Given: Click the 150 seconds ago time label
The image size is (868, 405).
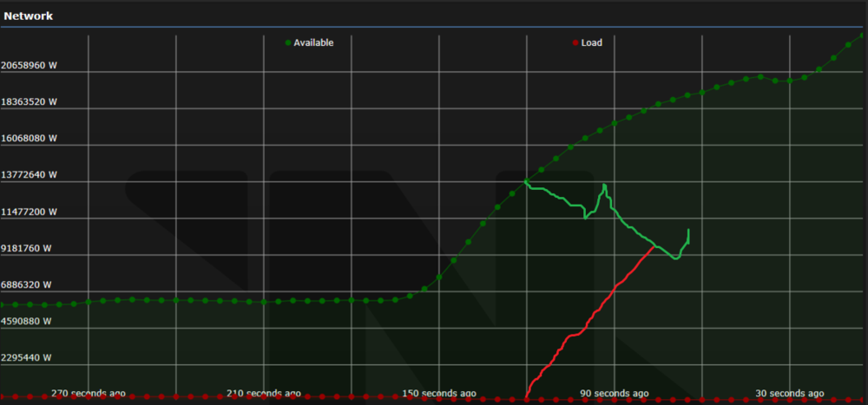Looking at the screenshot, I should pyautogui.click(x=439, y=394).
